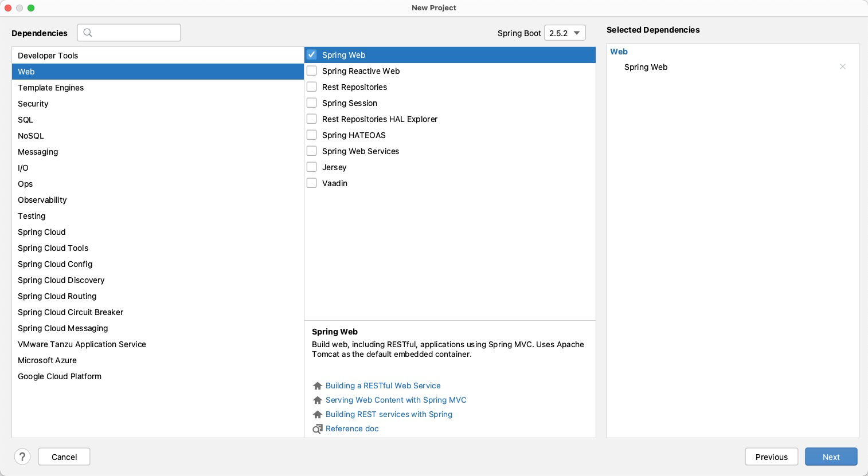Select Spring Cloud Discovery category

coord(158,280)
